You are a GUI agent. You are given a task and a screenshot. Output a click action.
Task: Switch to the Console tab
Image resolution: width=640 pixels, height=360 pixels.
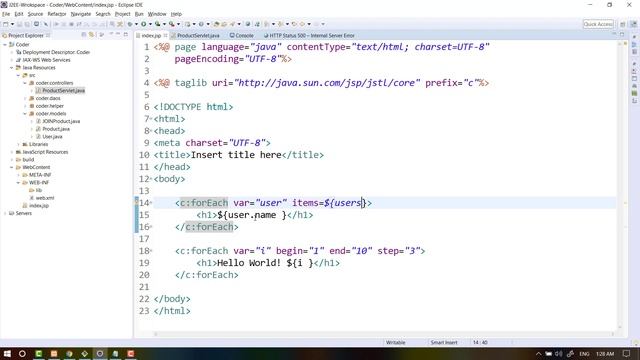coord(242,36)
